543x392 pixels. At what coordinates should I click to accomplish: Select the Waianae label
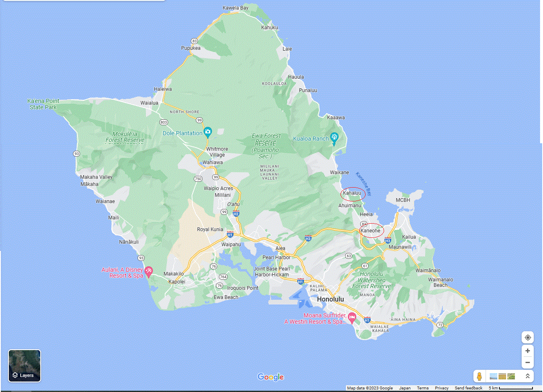coord(105,201)
